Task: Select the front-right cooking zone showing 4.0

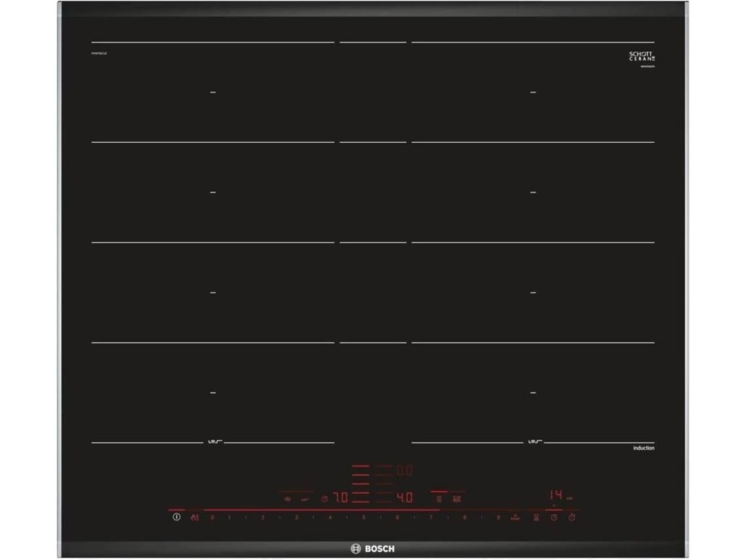Action: (x=405, y=498)
